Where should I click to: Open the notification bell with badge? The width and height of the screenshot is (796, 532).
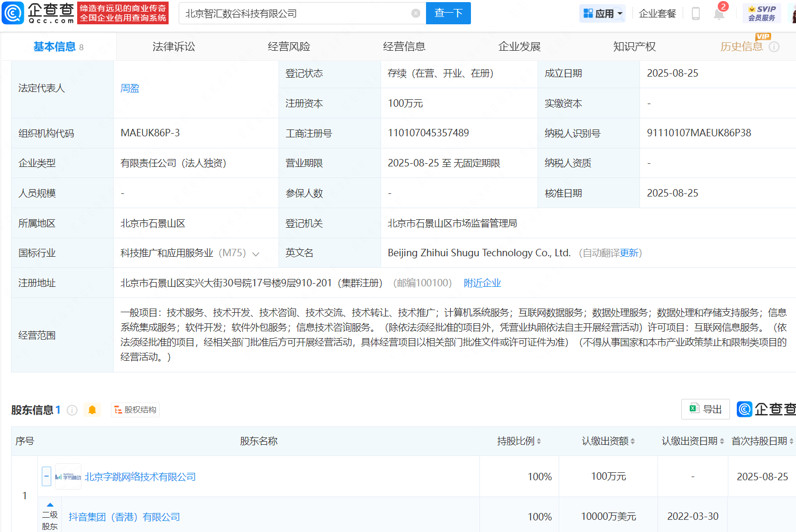coord(719,13)
